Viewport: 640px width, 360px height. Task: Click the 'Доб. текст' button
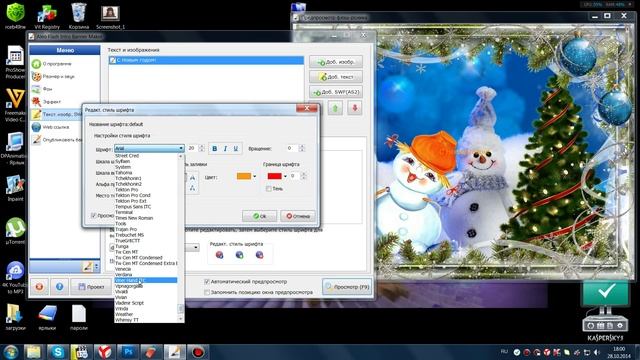[x=336, y=77]
